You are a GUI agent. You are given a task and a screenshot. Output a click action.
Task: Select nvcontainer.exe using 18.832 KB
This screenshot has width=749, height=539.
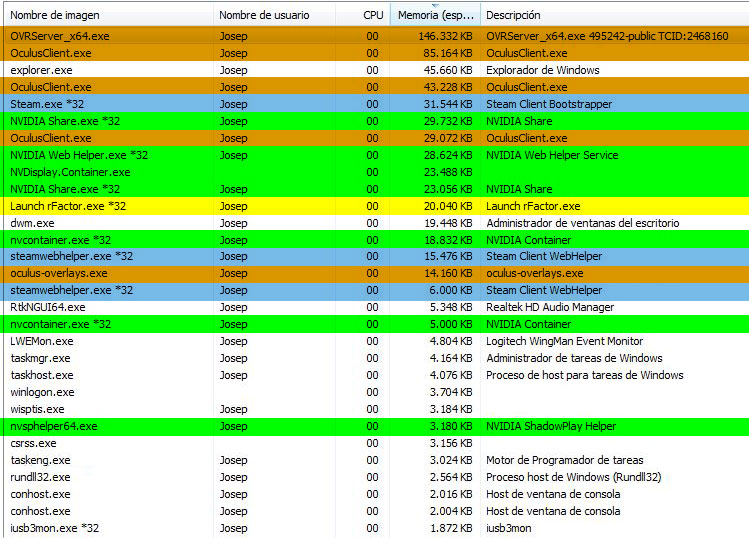point(376,240)
